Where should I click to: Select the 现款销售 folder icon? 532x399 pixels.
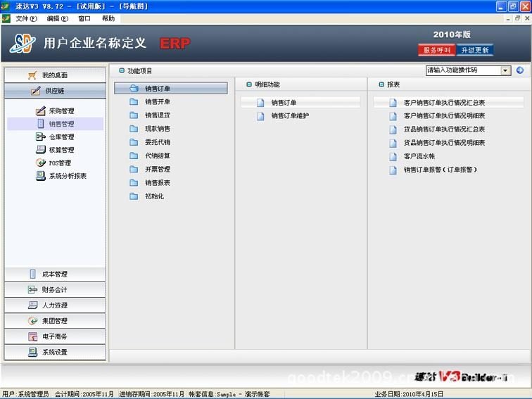(x=134, y=129)
